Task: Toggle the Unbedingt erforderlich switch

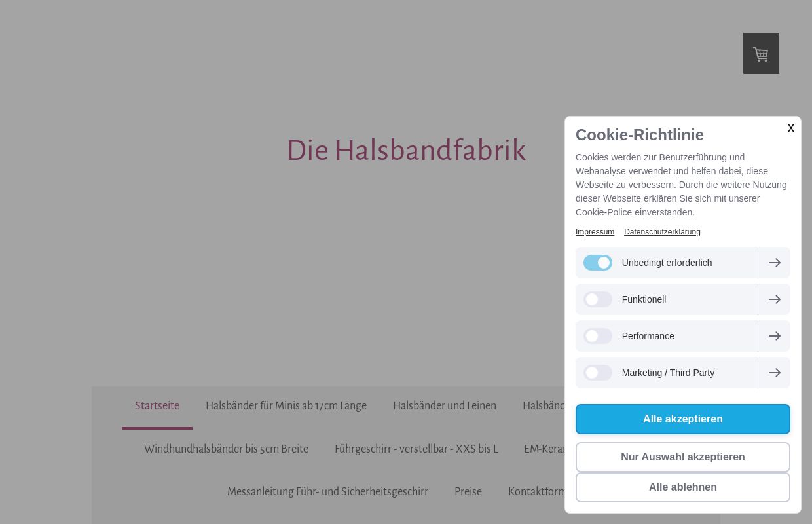Action: pos(598,263)
